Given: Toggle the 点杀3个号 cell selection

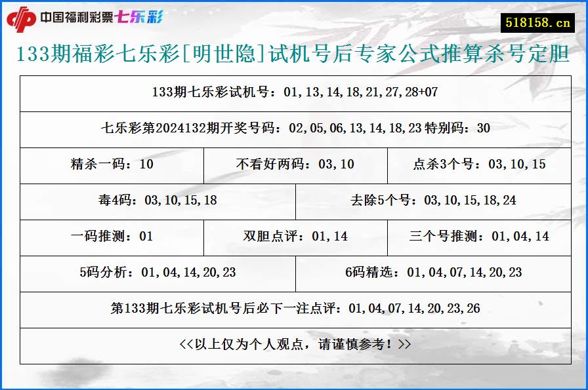Looking at the screenshot, I should point(479,165).
